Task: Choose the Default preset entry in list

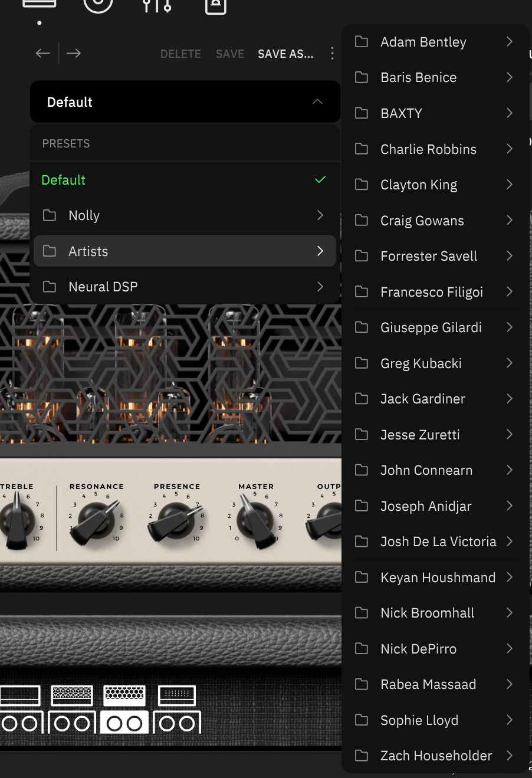Action: (x=185, y=180)
